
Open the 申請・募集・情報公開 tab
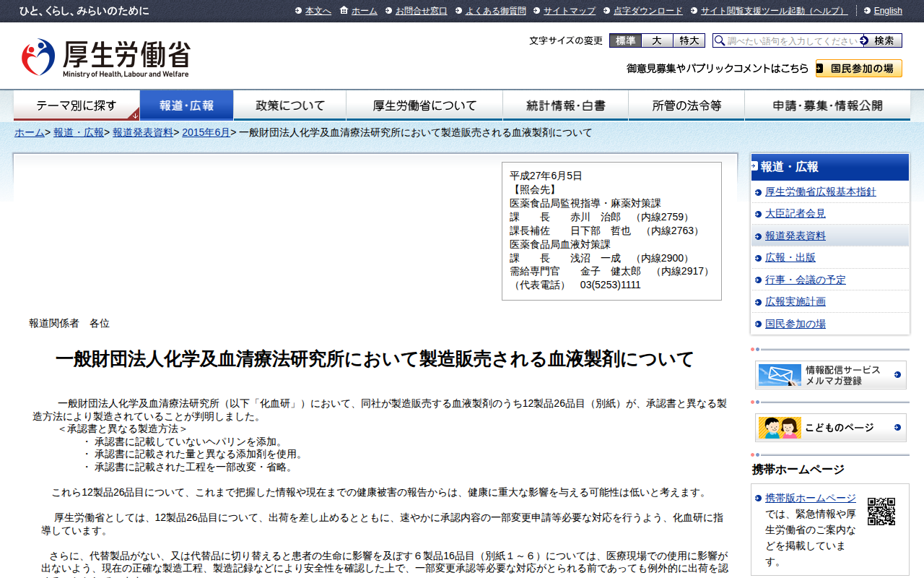pos(827,105)
